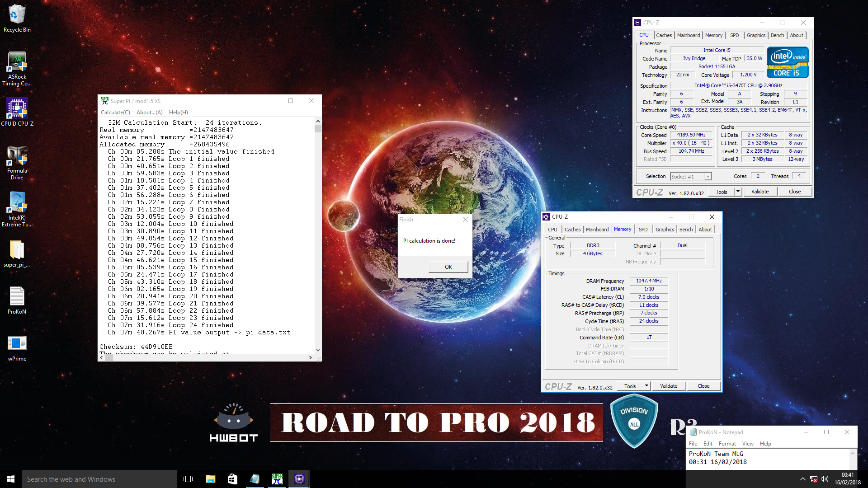Open Formula Drive desktop icon
Viewport: 868px width, 488px height.
[17, 163]
